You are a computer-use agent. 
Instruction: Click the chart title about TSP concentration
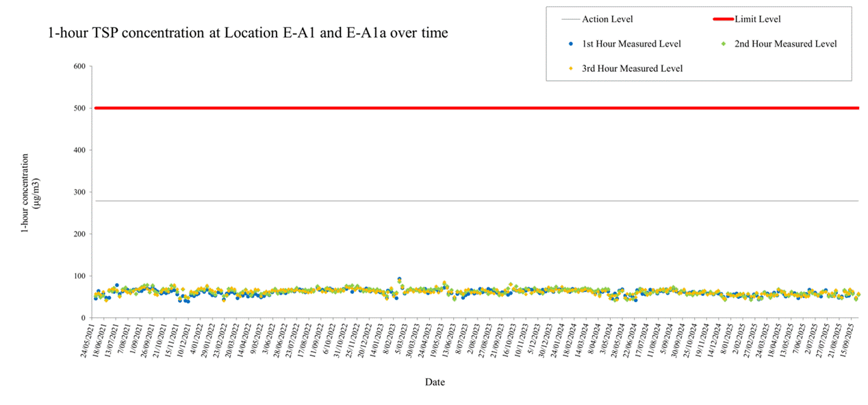(x=248, y=32)
